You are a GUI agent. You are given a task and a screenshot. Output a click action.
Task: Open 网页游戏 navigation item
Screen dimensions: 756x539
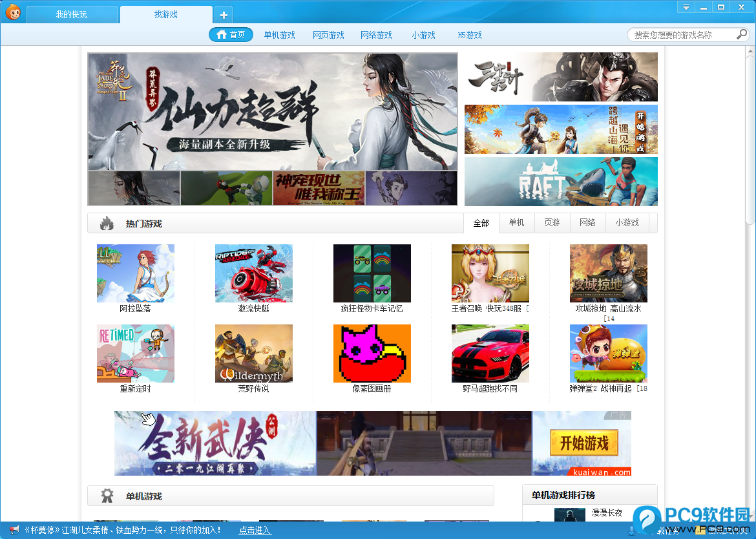(x=328, y=35)
